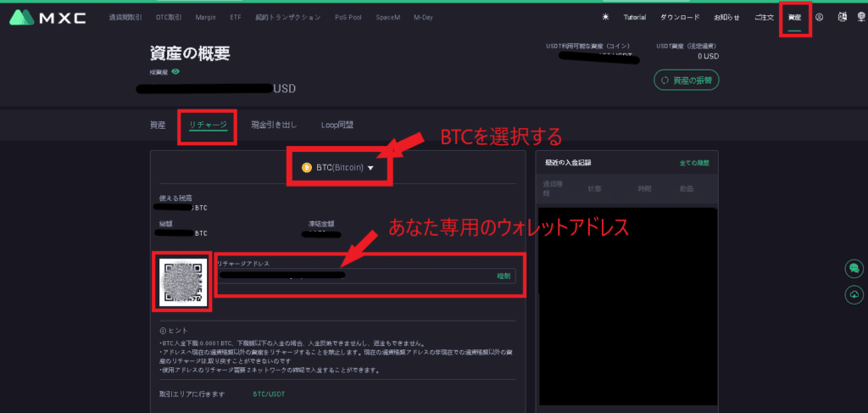868x413 pixels.
Task: Open the ダウンロード menu
Action: click(x=680, y=17)
